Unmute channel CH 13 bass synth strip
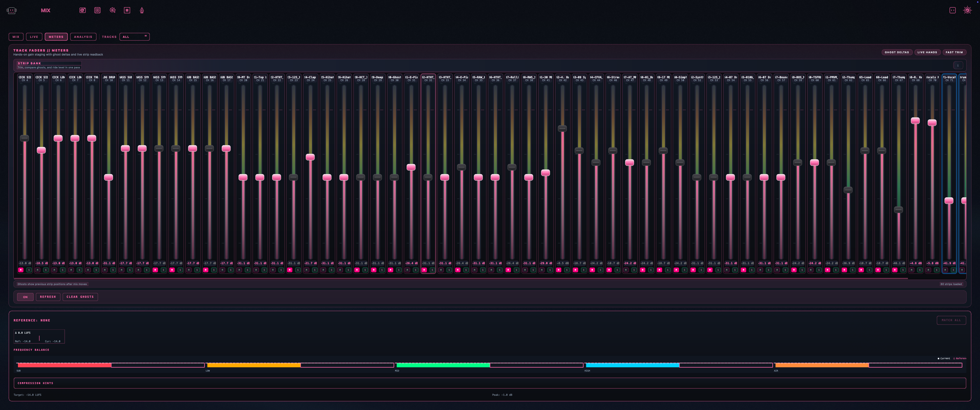This screenshot has width=980, height=410. tap(155, 270)
